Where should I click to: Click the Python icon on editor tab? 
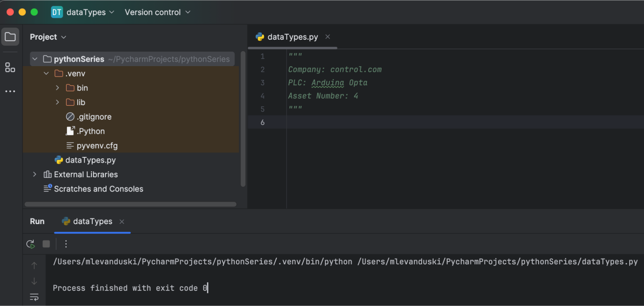[260, 37]
